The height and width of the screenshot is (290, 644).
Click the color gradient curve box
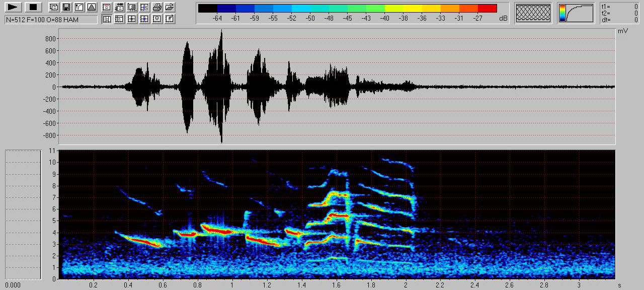[576, 13]
